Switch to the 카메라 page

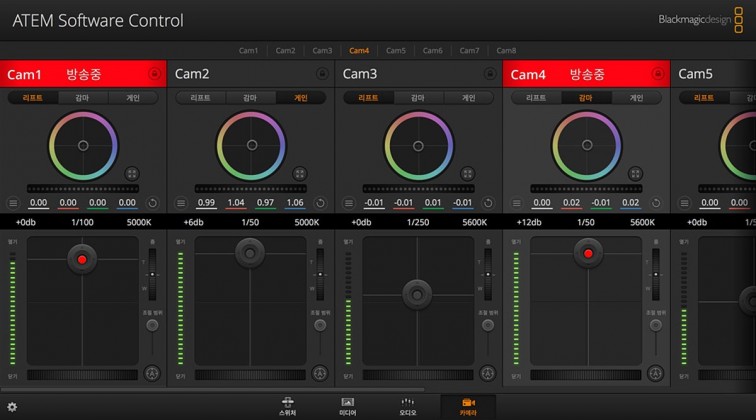(x=468, y=406)
